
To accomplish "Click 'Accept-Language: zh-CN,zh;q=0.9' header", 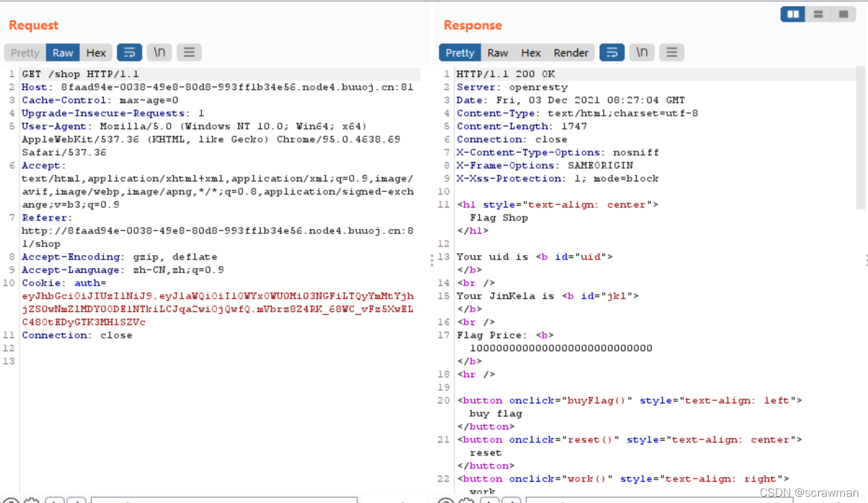I will pyautogui.click(x=123, y=270).
